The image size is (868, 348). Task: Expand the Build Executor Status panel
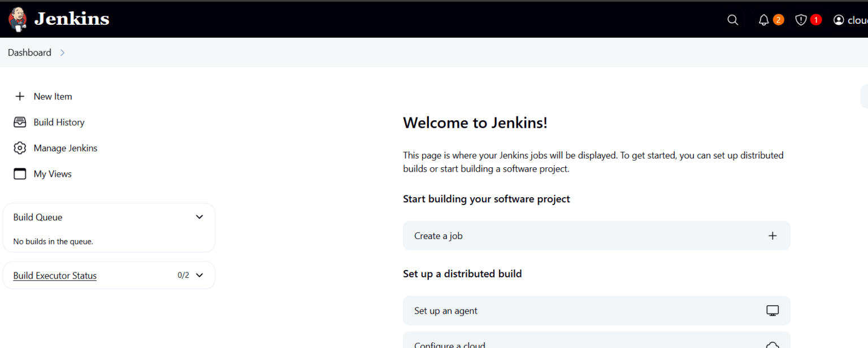click(199, 275)
